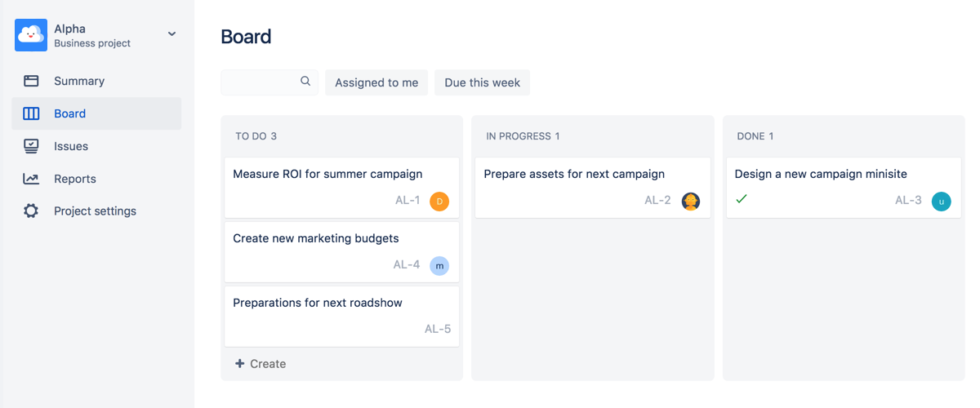Viewport: 980px width, 408px height.
Task: Toggle the Assigned to me filter
Action: point(376,82)
